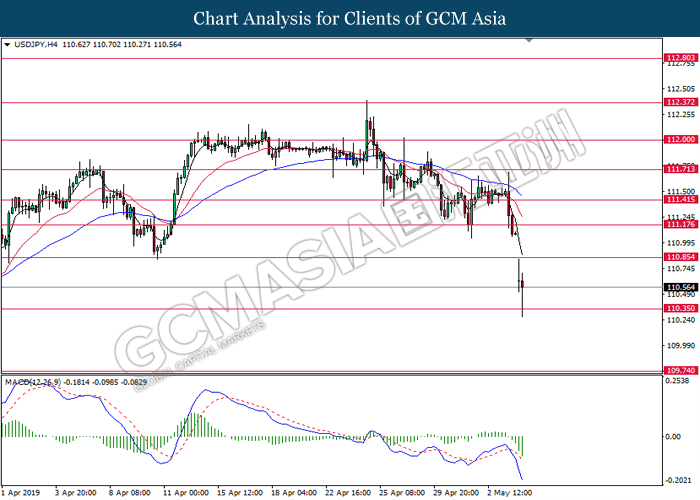
Task: Select the 18 Apr 04:00 time marker
Action: [x=296, y=493]
